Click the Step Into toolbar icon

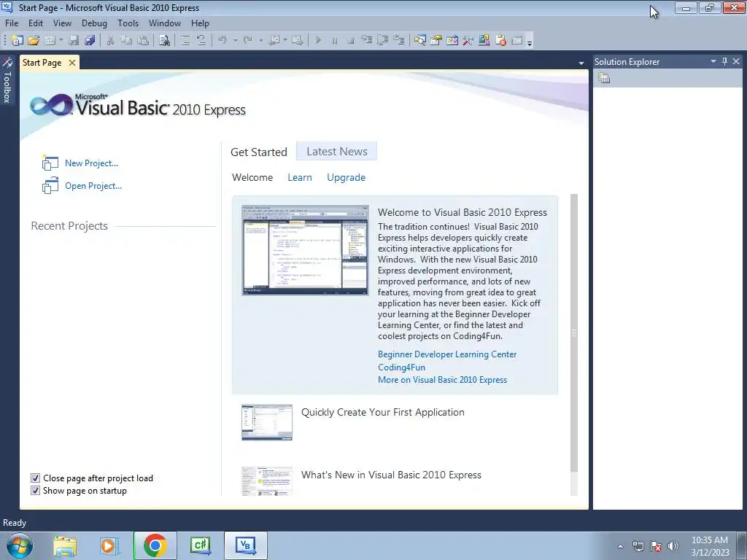[366, 41]
